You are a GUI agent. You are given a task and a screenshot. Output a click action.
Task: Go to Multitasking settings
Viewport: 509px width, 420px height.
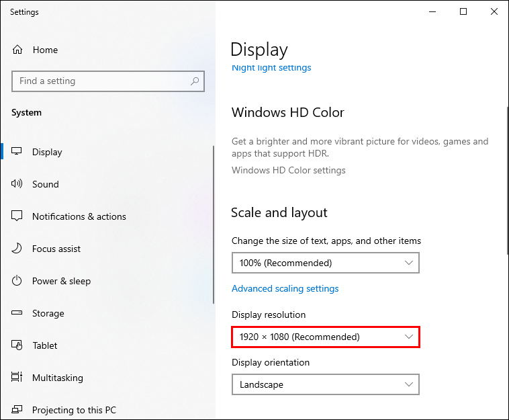tap(57, 378)
